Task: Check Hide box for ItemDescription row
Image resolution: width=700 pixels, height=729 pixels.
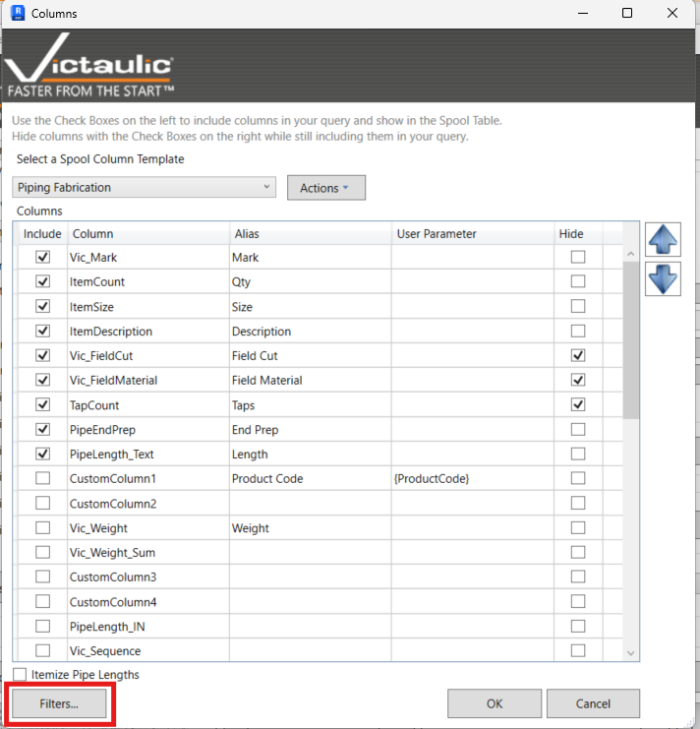Action: click(x=578, y=331)
